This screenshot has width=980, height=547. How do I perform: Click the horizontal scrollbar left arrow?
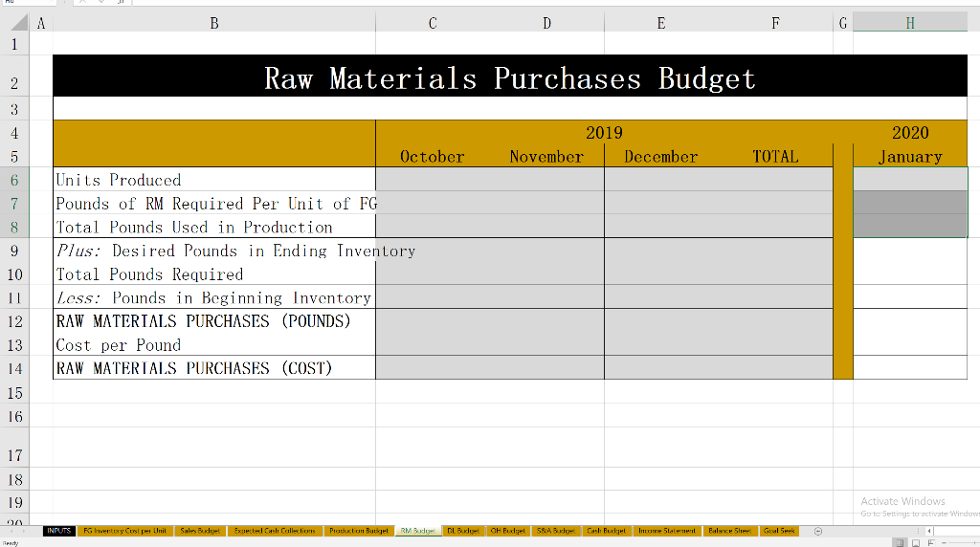[929, 532]
